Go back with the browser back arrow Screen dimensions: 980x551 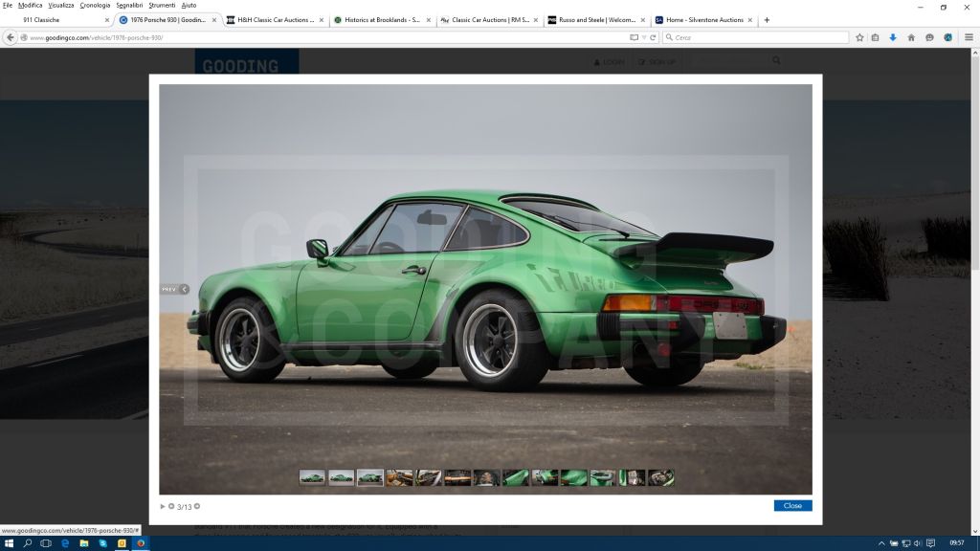point(10,37)
